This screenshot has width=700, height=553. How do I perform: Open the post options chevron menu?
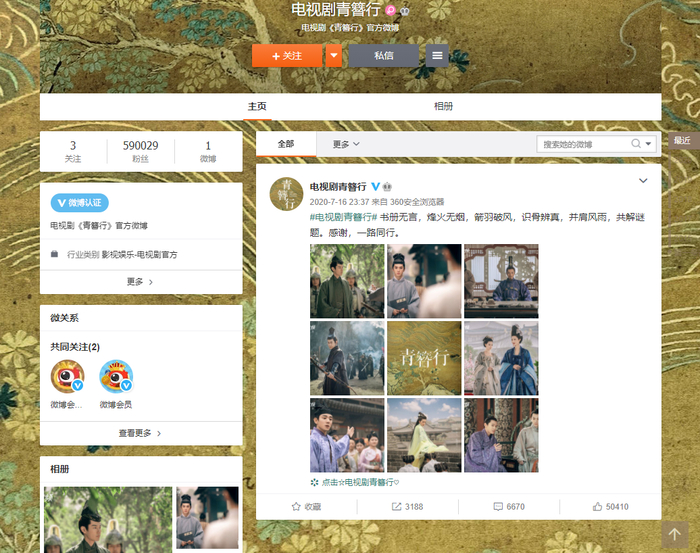[x=643, y=181]
